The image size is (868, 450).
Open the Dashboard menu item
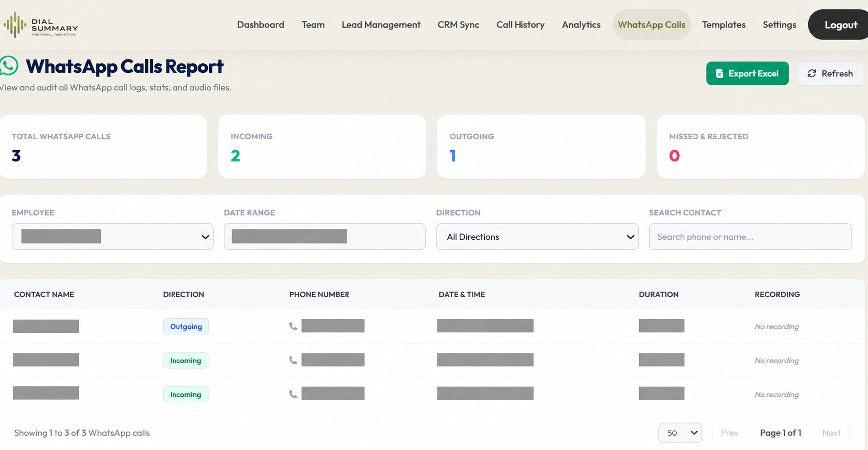tap(261, 25)
